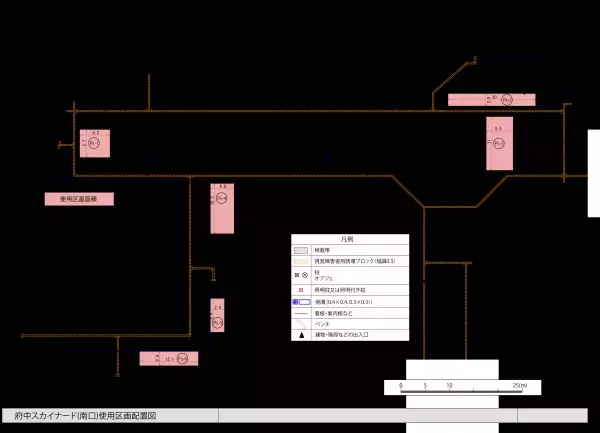Viewport: 600px width, 433px height.
Task: Select the wide pink area at top right
Action: coord(491,99)
